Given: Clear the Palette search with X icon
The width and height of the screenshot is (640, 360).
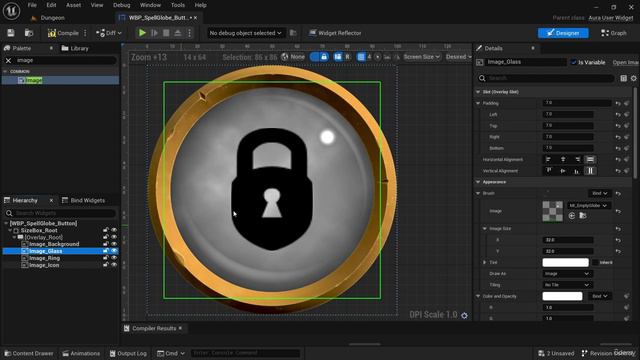Looking at the screenshot, I should (9, 60).
